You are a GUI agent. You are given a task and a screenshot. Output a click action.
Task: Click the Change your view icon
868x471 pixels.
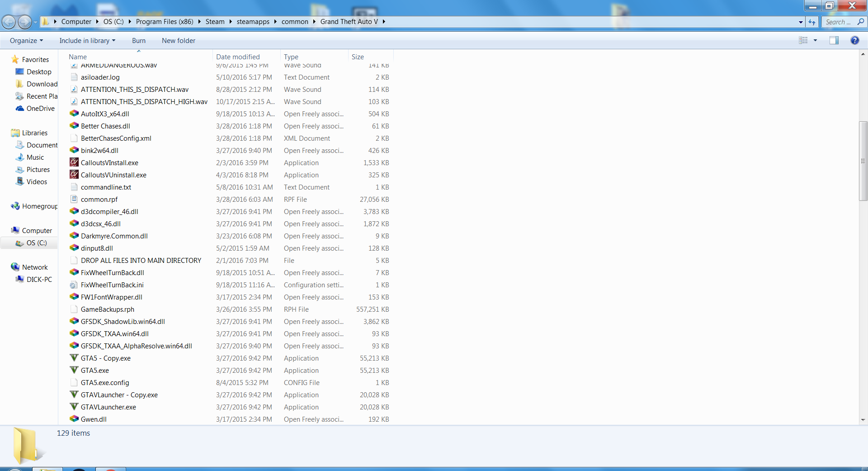tap(803, 40)
